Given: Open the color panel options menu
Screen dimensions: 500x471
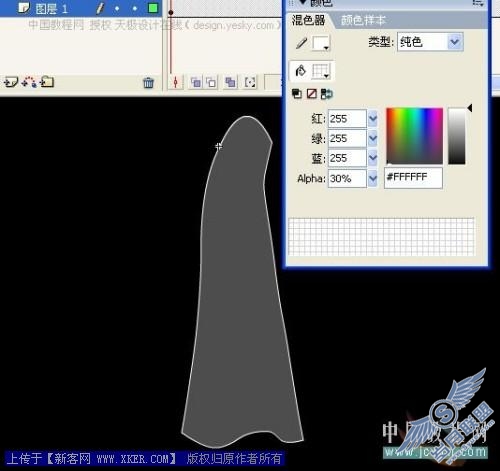Looking at the screenshot, I should point(478,3).
